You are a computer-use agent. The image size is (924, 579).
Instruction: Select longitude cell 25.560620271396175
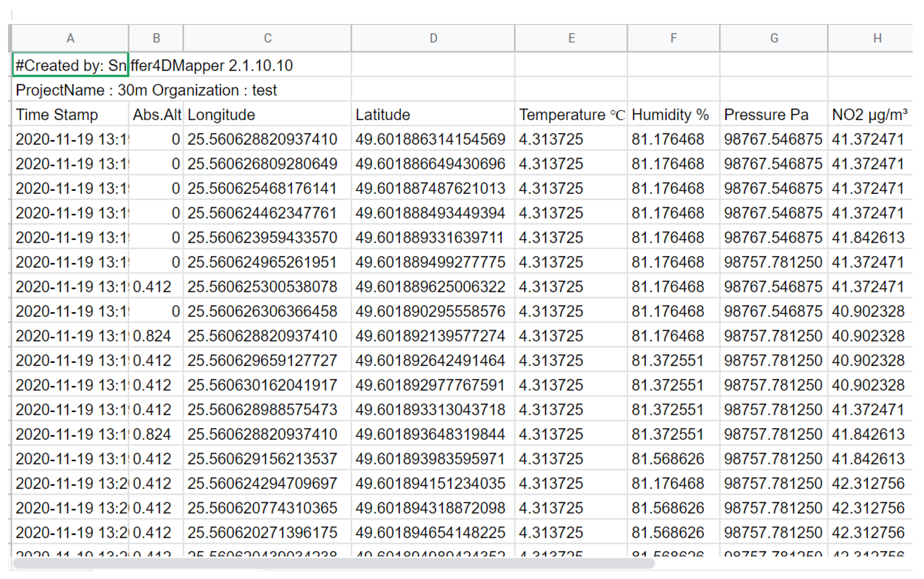click(267, 532)
